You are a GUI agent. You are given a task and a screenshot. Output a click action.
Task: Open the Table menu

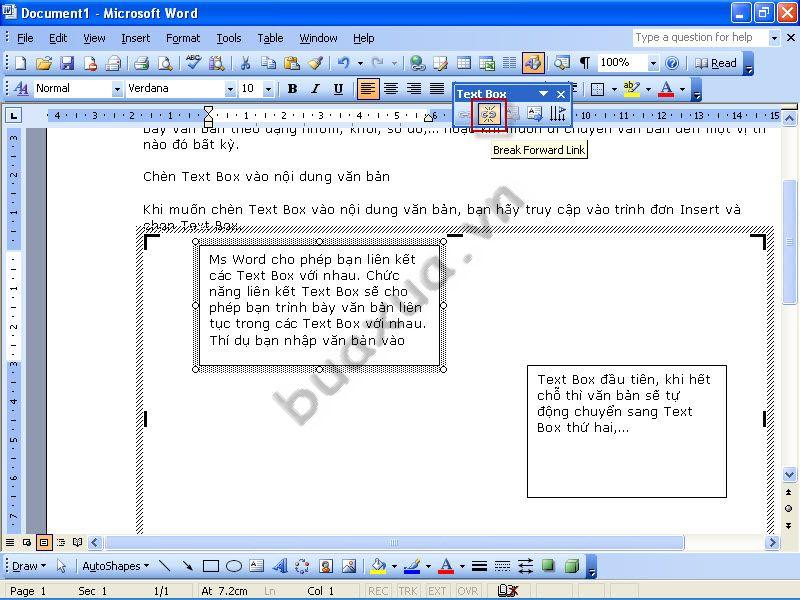(270, 38)
